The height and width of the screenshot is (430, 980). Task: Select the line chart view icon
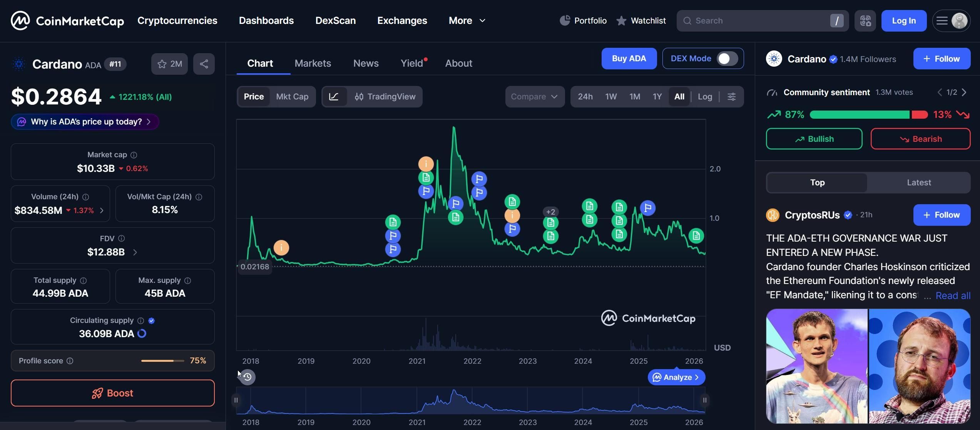point(334,97)
